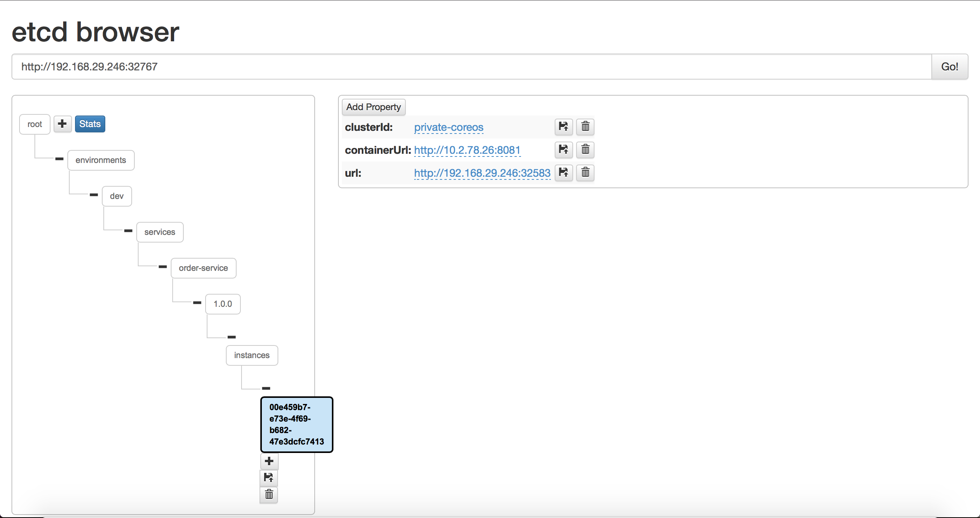Click the Add Property button
Screen dimensions: 980x518
click(373, 107)
